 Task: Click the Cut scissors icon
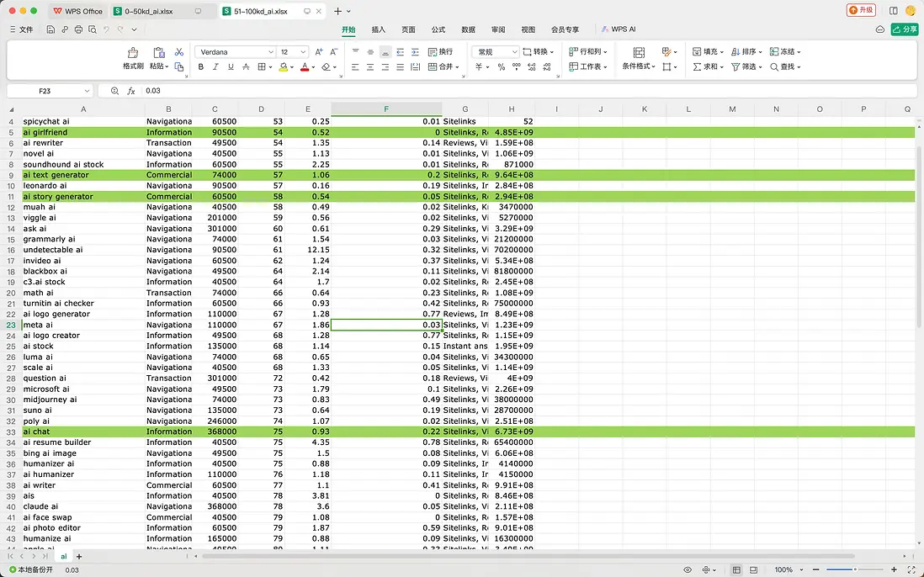[179, 52]
